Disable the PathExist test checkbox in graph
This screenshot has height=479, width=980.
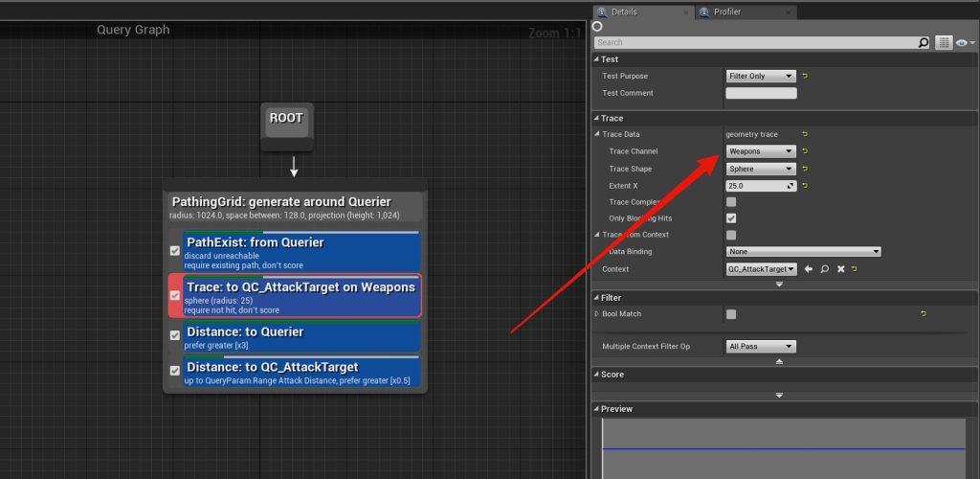(x=175, y=251)
